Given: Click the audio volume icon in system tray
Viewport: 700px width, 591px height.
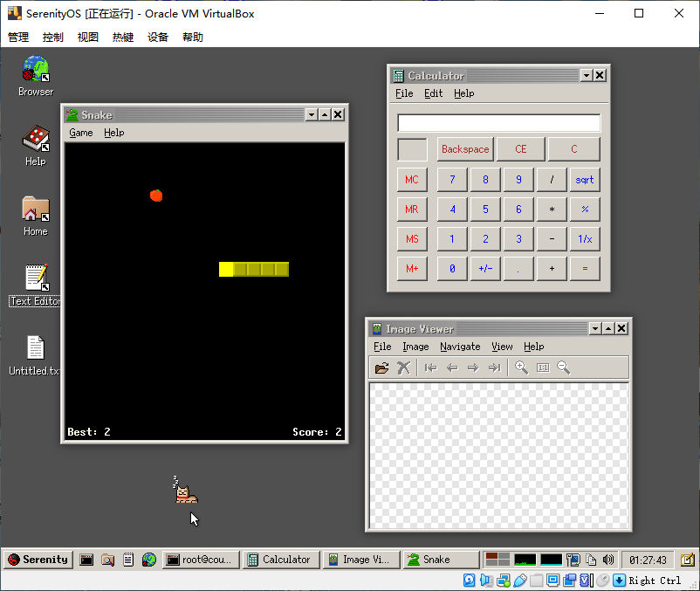Looking at the screenshot, I should (x=608, y=560).
